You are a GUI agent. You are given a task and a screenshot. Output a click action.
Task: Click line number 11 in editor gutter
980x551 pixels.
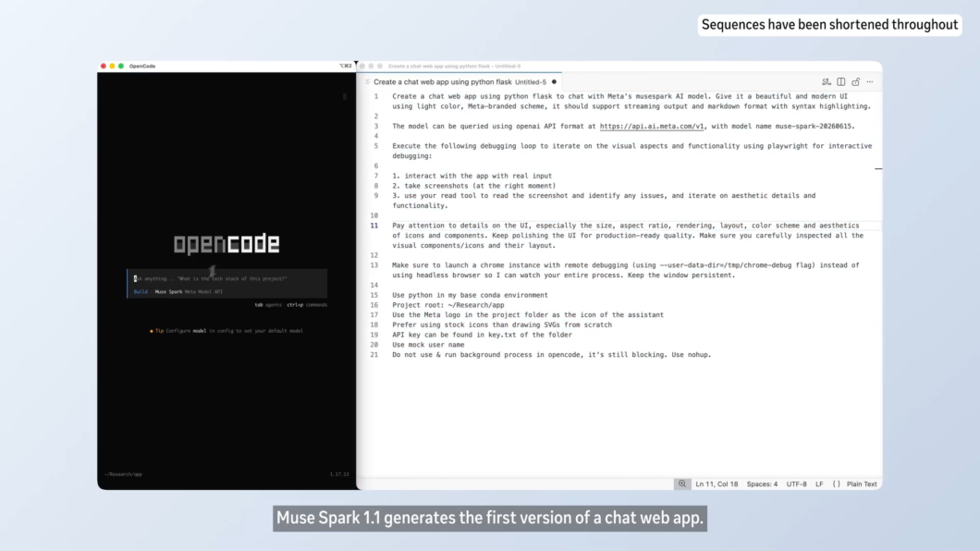374,226
